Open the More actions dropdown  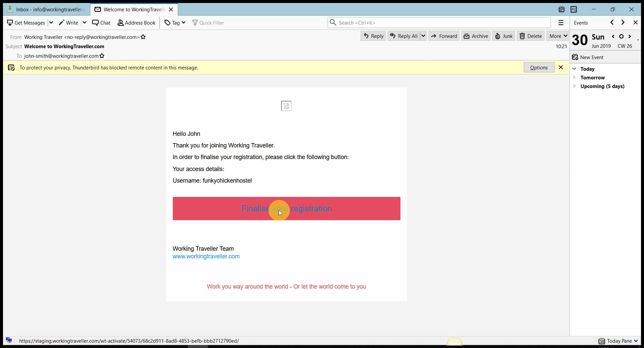pyautogui.click(x=558, y=36)
